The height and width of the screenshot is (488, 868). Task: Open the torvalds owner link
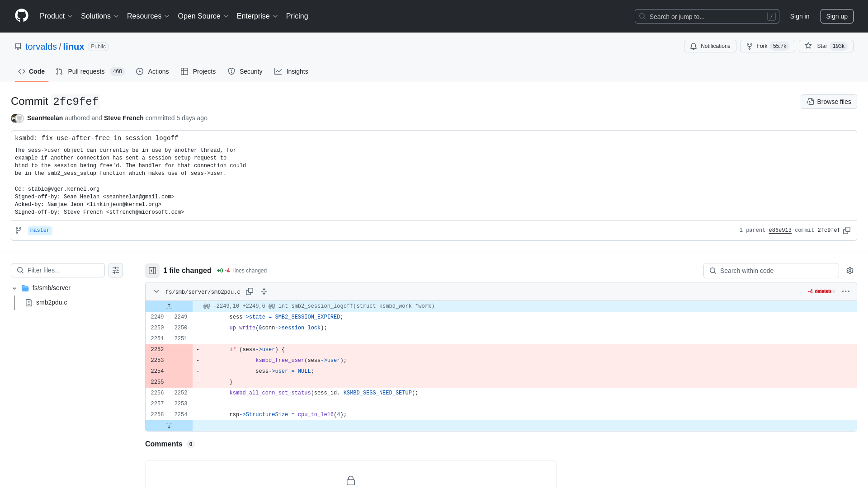[x=41, y=47]
